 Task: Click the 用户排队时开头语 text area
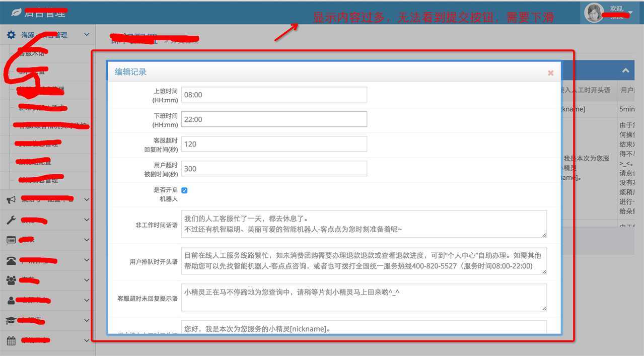(x=364, y=261)
